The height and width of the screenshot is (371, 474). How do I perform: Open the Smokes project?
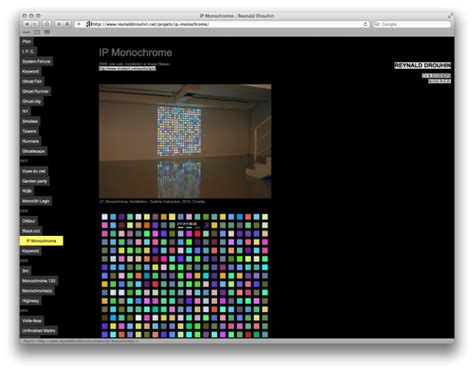coord(30,121)
